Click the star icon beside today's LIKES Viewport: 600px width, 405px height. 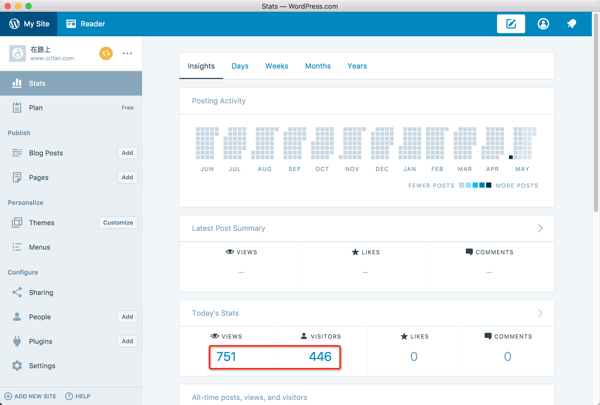(x=404, y=336)
